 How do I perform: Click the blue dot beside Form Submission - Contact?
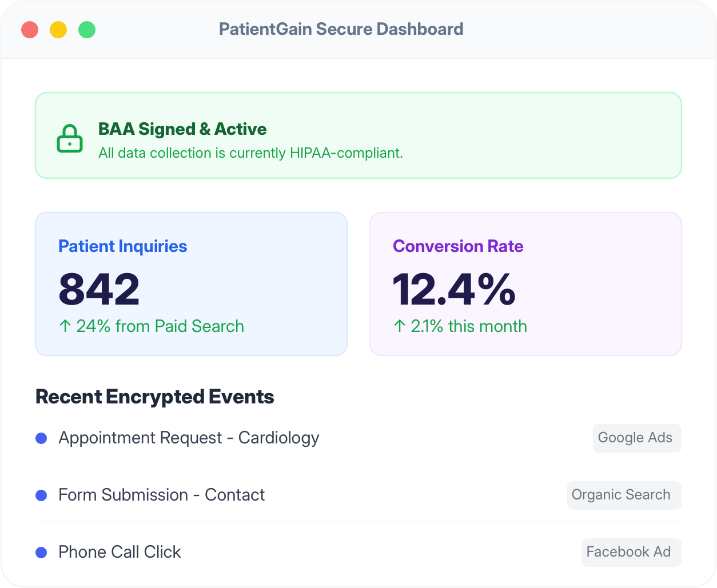[41, 495]
